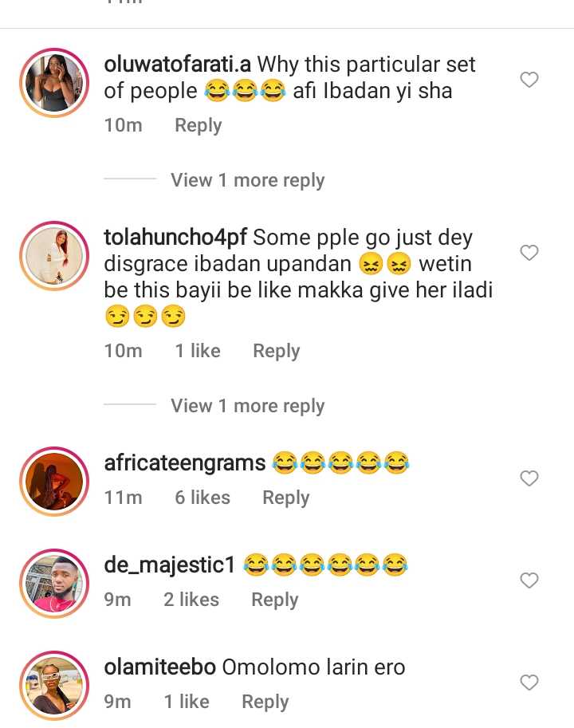Viewport: 574px width, 728px height.
Task: Like oluwatofarati.a's comment with the heart
Action: point(529,80)
